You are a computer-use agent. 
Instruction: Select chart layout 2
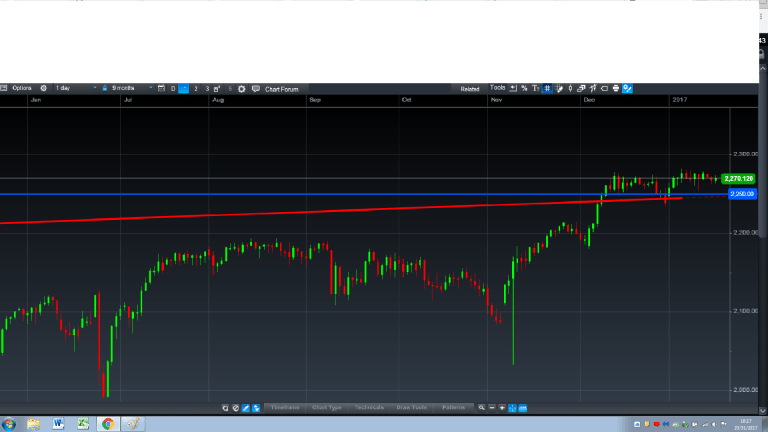tap(196, 89)
